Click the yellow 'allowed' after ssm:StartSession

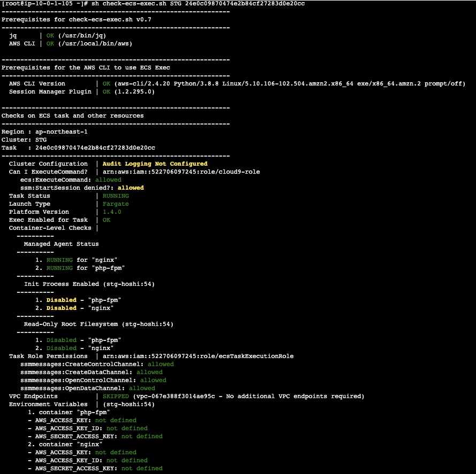pyautogui.click(x=130, y=188)
